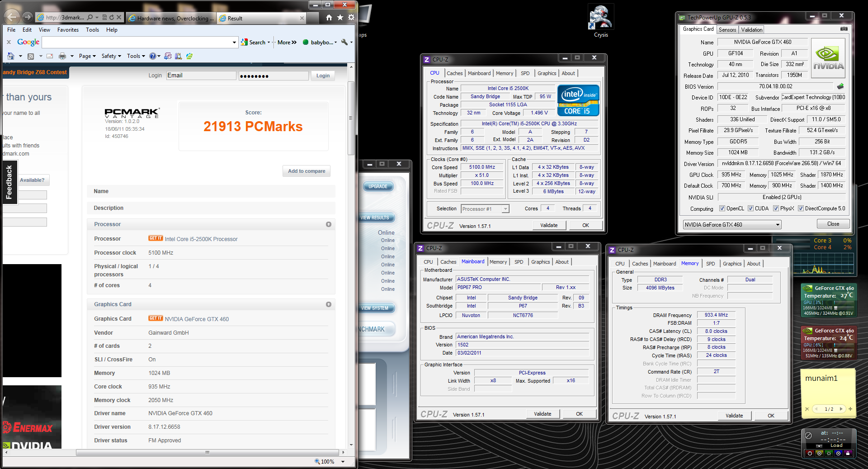868x469 pixels.
Task: Open the GPU-Z graphics card selector dropdown
Action: tap(732, 224)
